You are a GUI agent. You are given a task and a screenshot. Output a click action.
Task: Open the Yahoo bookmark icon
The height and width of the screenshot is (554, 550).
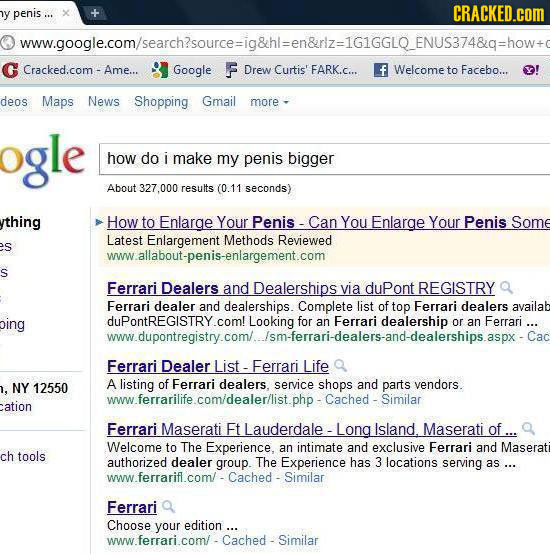[x=531, y=70]
